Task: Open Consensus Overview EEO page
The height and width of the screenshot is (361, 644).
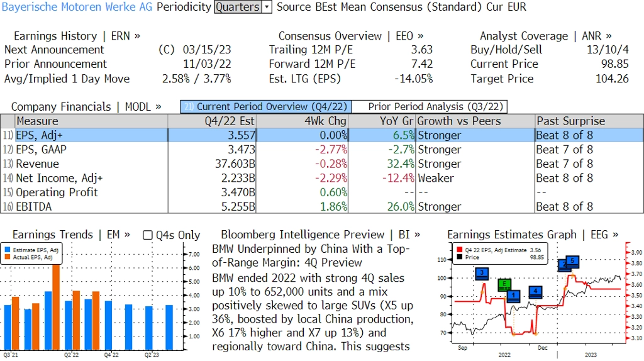Action: tap(351, 36)
